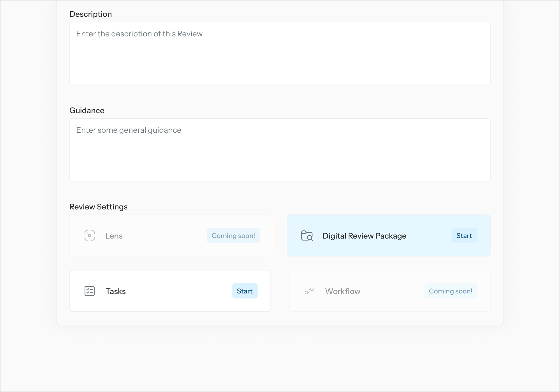Click the Workflow Coming soon badge

(451, 291)
